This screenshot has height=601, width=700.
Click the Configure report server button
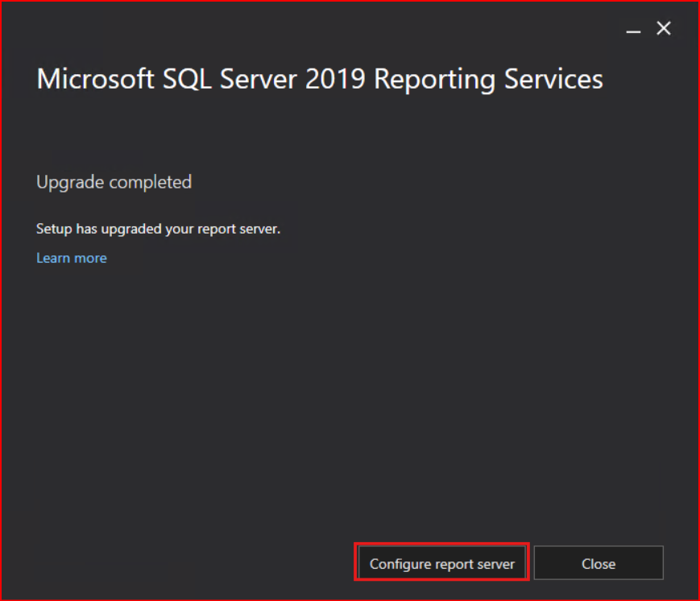[441, 563]
